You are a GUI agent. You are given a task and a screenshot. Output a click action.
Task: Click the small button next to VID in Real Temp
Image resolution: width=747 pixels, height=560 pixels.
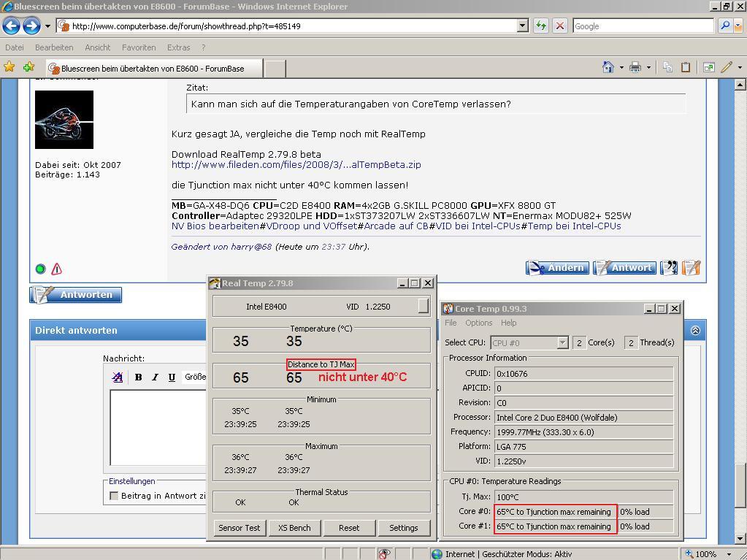click(x=424, y=306)
